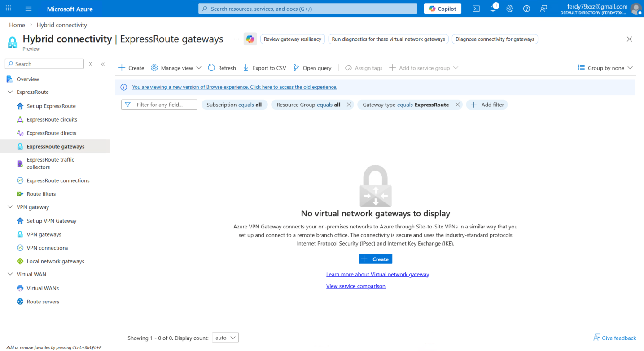The image size is (644, 351).
Task: Open portal settings gear icon
Action: click(x=510, y=9)
